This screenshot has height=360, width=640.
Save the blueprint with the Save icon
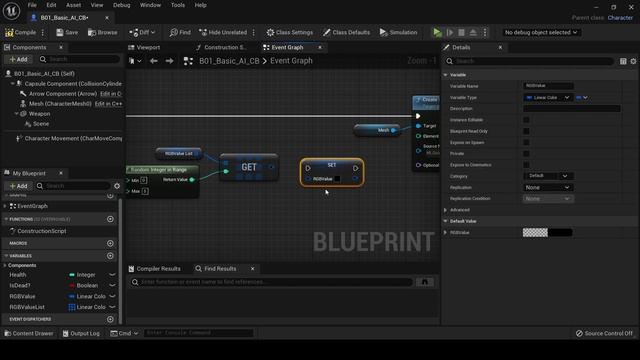(x=67, y=32)
